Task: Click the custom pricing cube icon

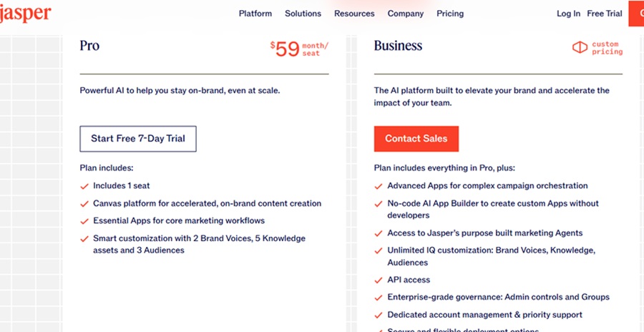Action: pyautogui.click(x=580, y=48)
